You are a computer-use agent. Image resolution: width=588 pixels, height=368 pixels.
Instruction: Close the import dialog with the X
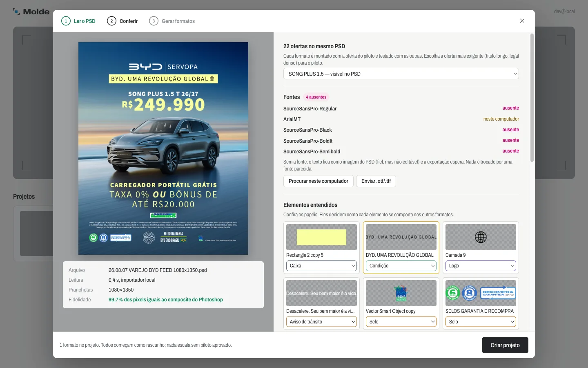(522, 21)
